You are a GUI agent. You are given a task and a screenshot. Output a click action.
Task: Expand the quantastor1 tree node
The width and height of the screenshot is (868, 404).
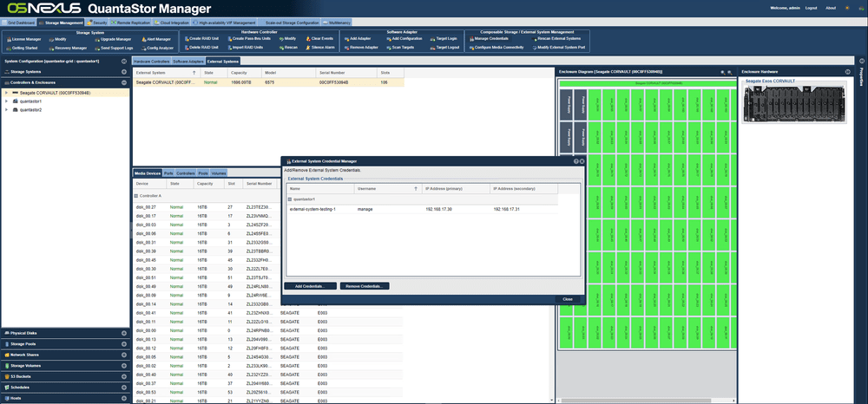[x=6, y=101]
